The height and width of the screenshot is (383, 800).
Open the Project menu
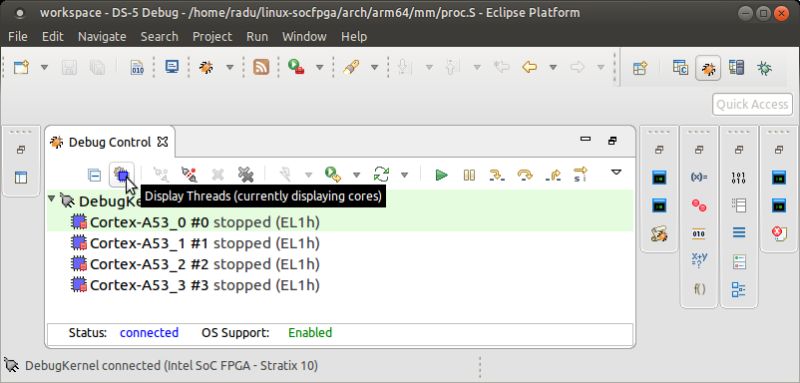(212, 36)
